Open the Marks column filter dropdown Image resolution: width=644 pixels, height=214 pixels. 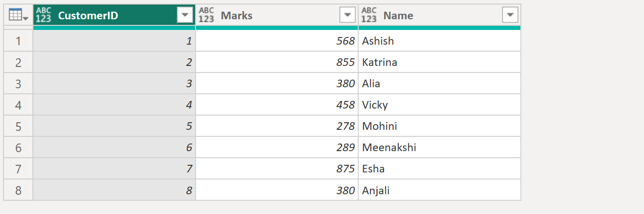click(x=347, y=16)
